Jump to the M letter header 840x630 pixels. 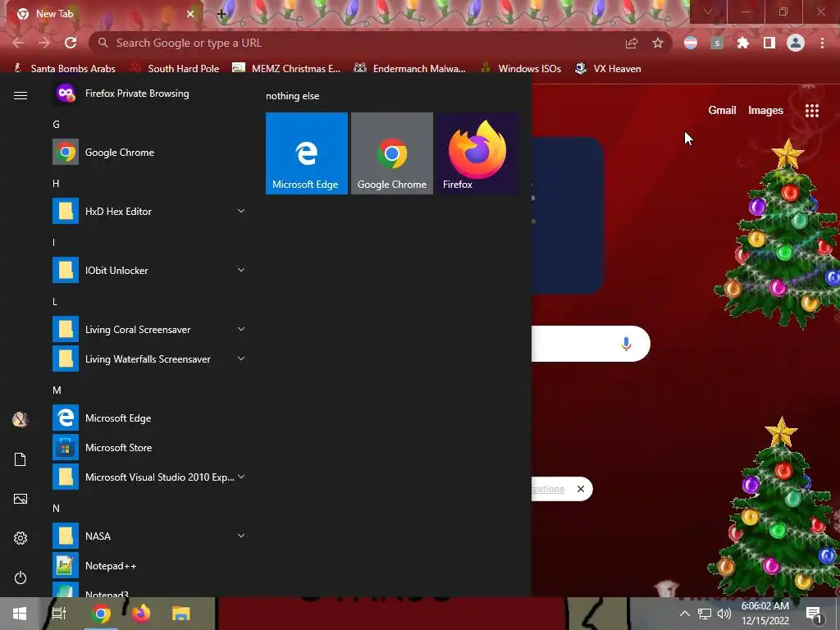click(57, 390)
